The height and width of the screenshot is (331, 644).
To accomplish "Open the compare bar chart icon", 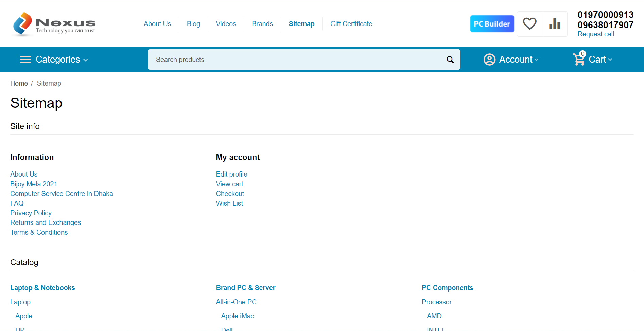I will (555, 24).
